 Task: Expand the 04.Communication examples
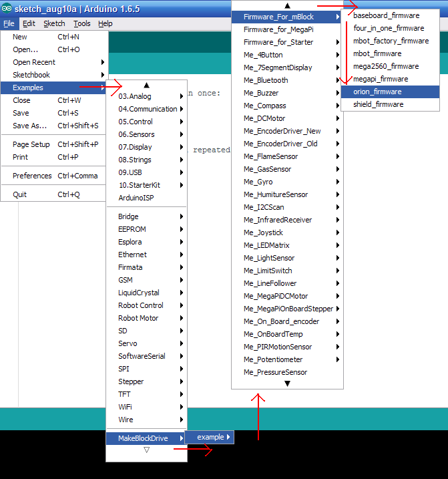(147, 109)
